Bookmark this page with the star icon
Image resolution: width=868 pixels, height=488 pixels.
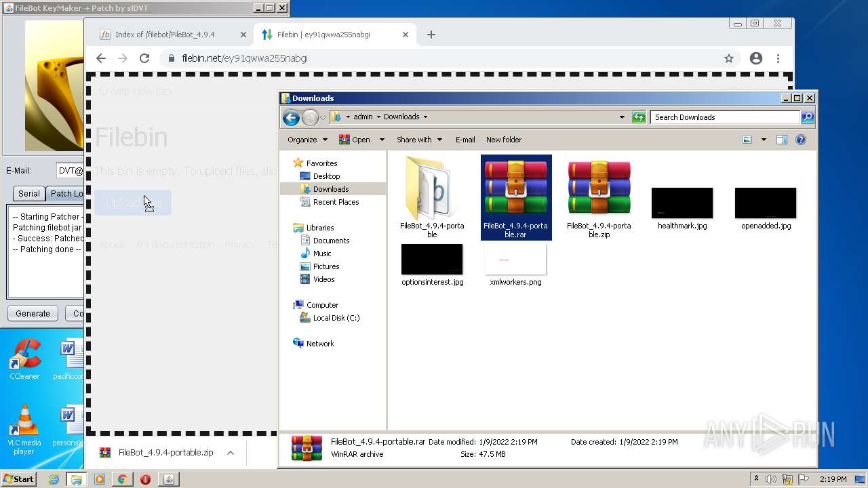729,58
